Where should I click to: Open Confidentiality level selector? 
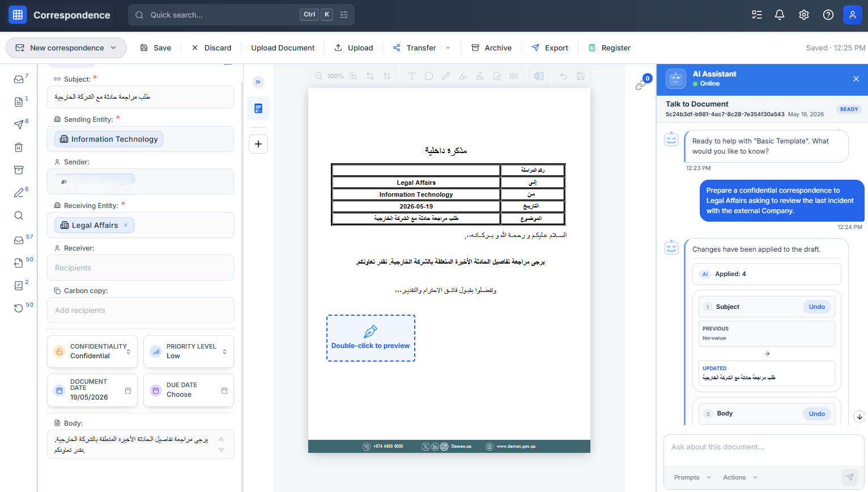pos(92,351)
